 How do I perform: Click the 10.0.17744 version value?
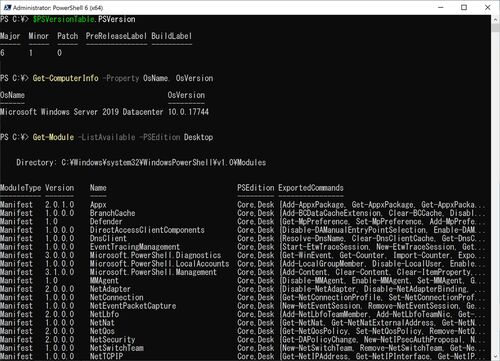188,112
